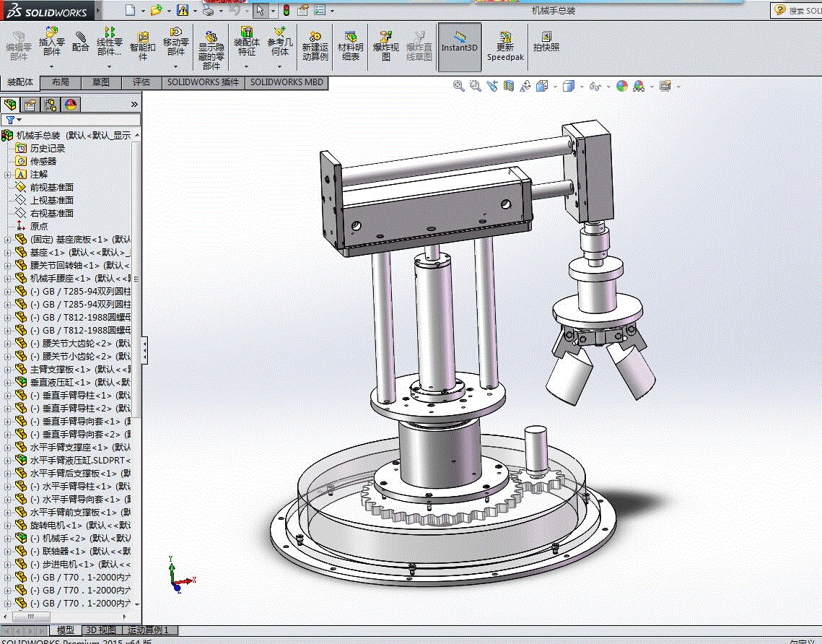822x644 pixels.
Task: Switch to the ConfigurationManager panel icon
Action: [x=51, y=105]
